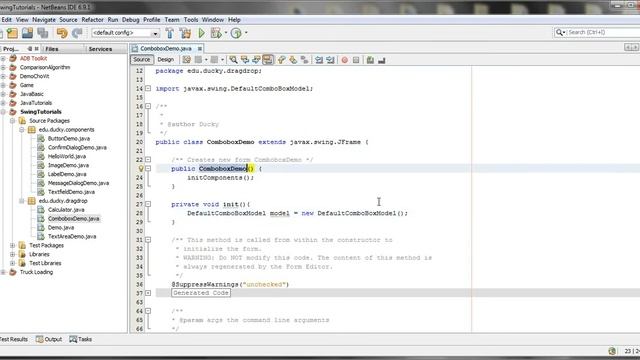Image resolution: width=640 pixels, height=360 pixels.
Task: Click the Last Edit icon beside the Design button
Action: pyautogui.click(x=187, y=60)
